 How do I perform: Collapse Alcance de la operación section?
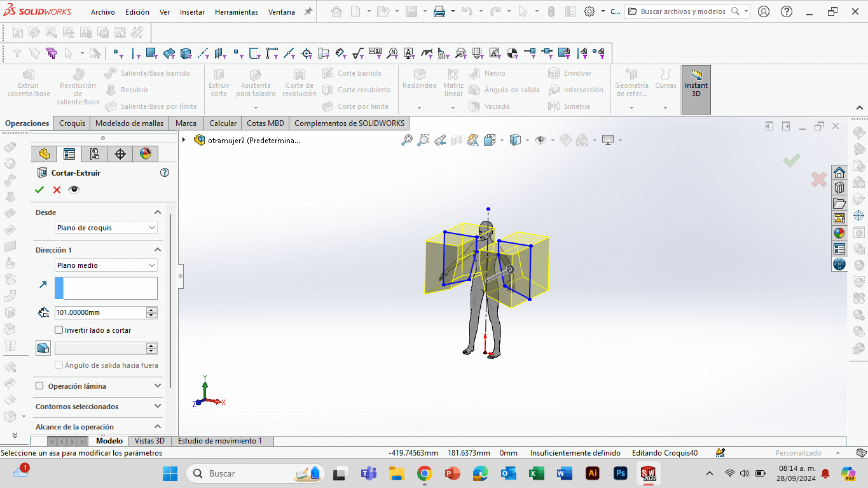(x=158, y=427)
